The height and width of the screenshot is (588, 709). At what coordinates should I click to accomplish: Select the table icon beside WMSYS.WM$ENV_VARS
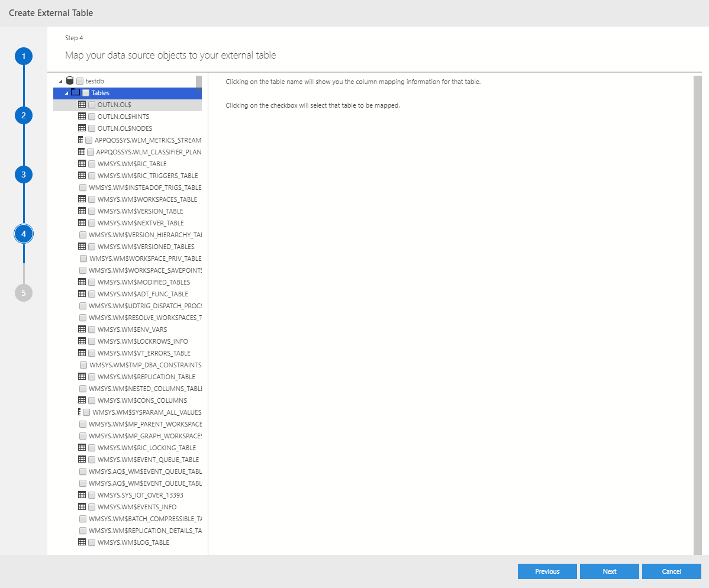coord(82,329)
